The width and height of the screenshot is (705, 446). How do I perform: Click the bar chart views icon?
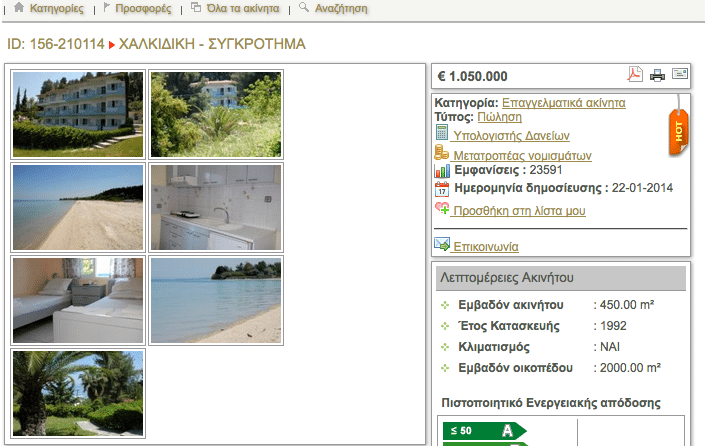pos(442,171)
